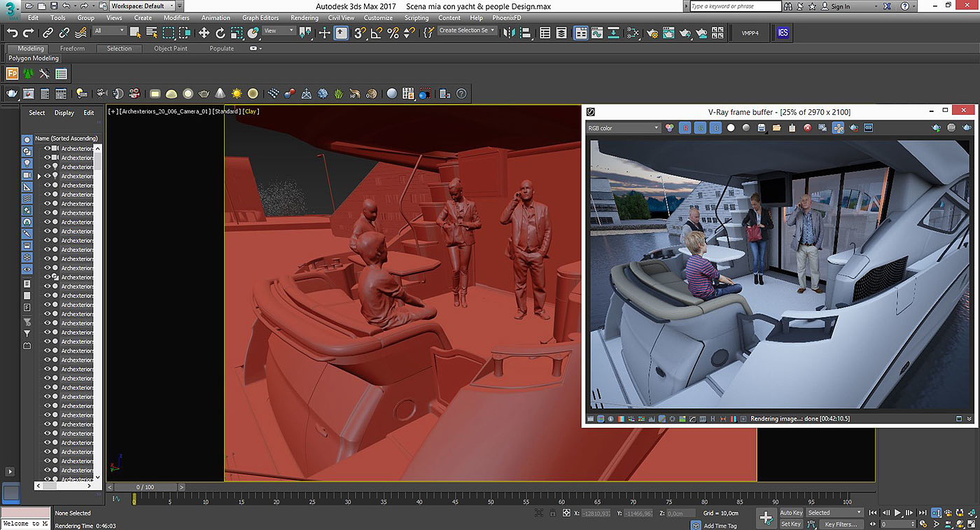Click the IES toolbar button

click(783, 33)
